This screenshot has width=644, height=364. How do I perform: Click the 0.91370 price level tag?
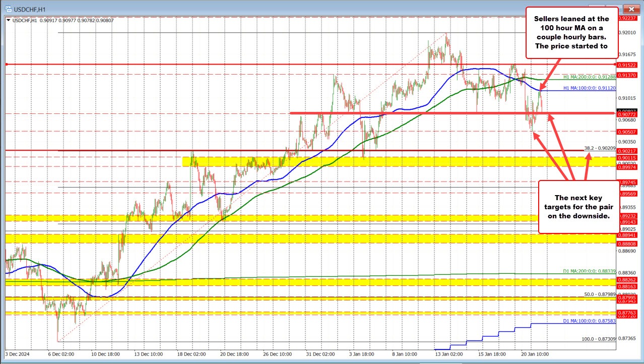point(627,75)
